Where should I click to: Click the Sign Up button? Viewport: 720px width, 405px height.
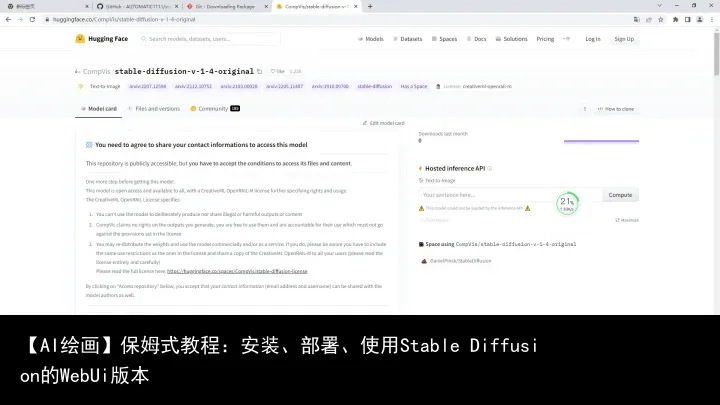pos(624,39)
